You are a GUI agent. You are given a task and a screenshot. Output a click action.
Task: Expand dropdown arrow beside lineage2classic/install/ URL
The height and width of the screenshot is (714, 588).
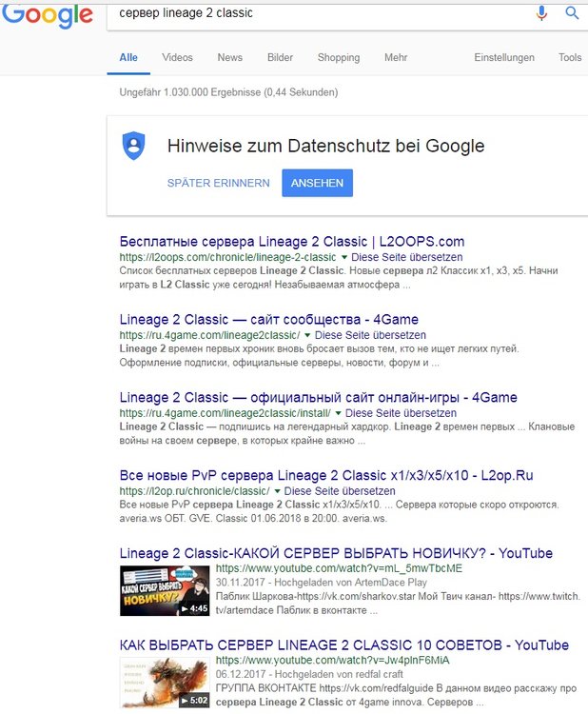point(338,413)
